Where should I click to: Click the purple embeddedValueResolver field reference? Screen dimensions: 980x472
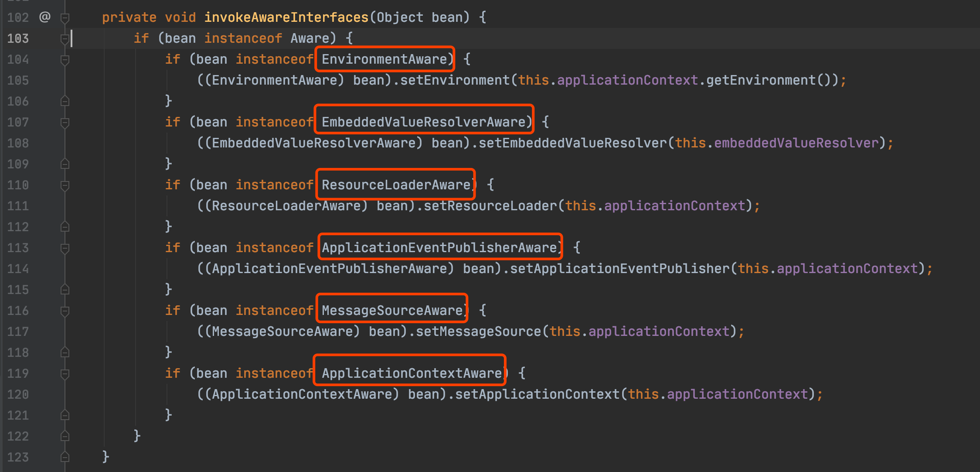[796, 143]
